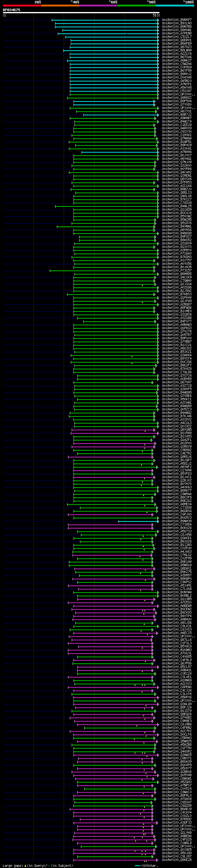
Task: Select the label UniRef100_A2Z1Y4
Action: pyautogui.click(x=177, y=54)
